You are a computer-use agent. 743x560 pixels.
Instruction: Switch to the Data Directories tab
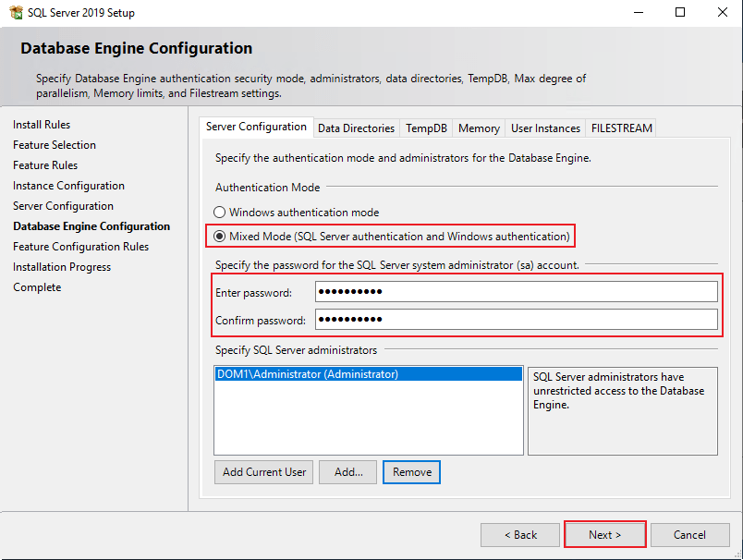click(356, 128)
